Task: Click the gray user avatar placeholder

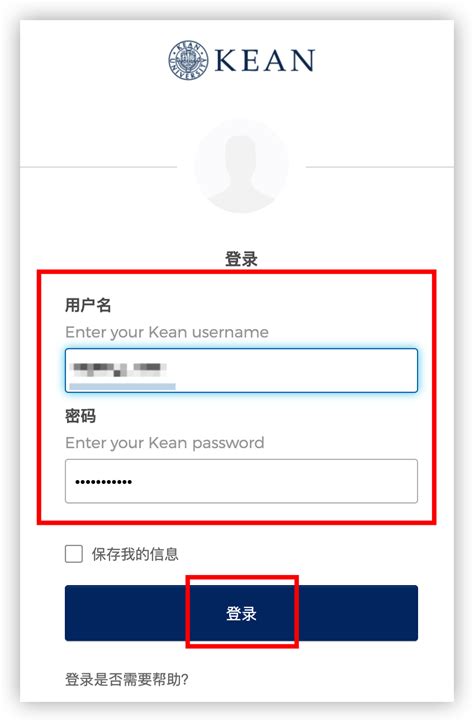Action: pyautogui.click(x=242, y=166)
